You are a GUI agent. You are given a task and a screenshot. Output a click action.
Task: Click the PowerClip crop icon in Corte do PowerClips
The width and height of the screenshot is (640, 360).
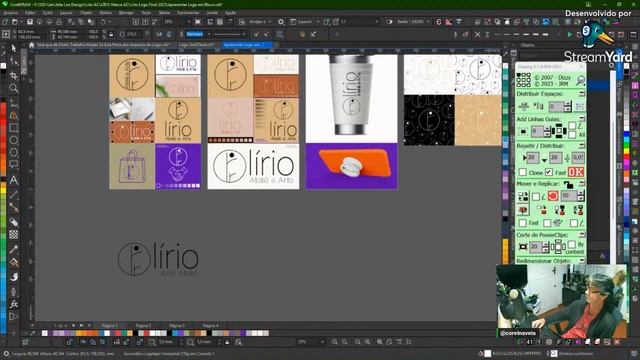tap(523, 247)
